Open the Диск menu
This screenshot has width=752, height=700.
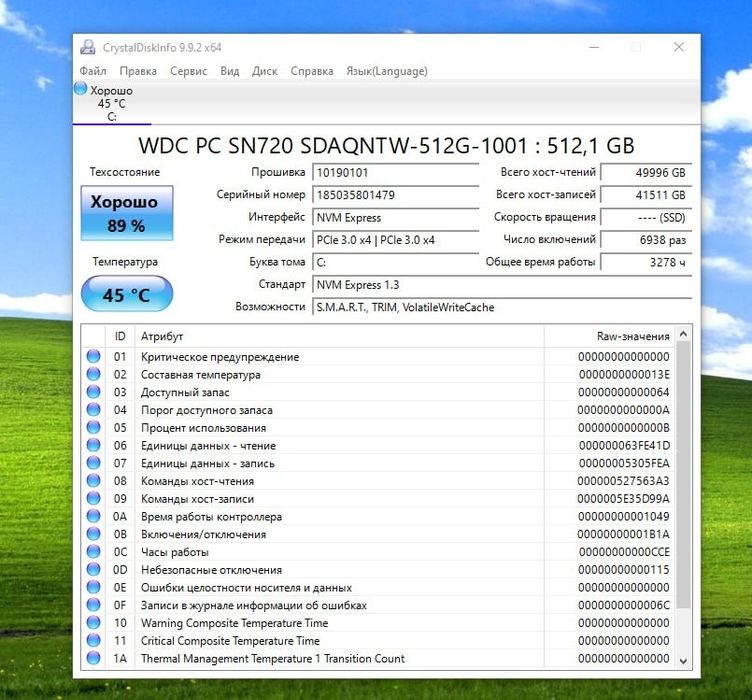pyautogui.click(x=265, y=71)
